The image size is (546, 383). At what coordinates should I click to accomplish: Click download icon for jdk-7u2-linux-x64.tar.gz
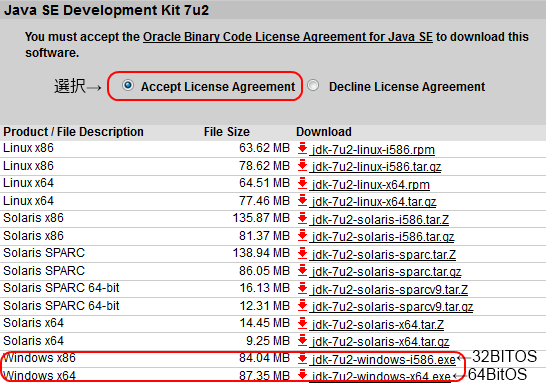point(302,201)
